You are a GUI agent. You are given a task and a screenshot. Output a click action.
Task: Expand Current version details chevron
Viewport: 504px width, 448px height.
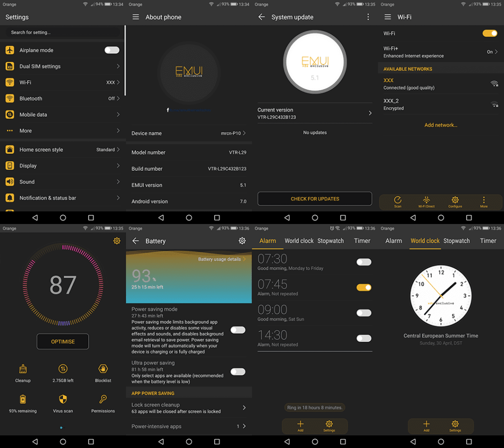click(x=370, y=113)
